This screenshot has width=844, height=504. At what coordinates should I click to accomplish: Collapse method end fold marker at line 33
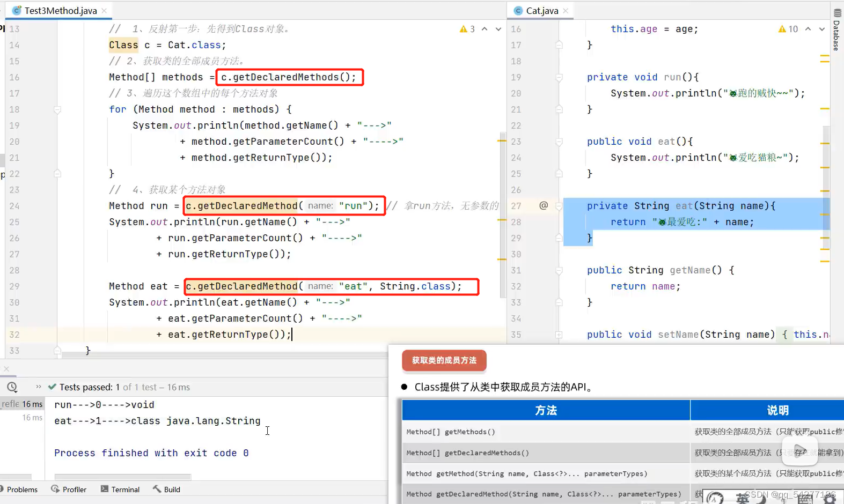click(57, 351)
